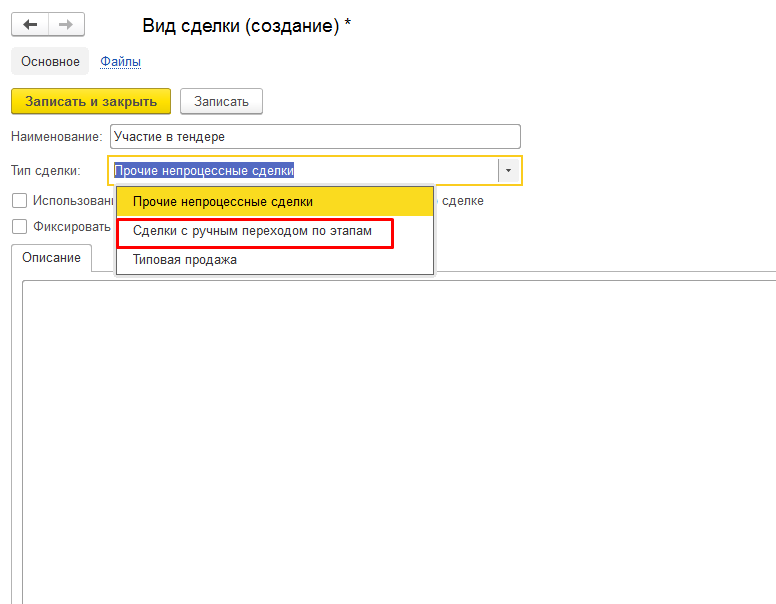Click inside the description text area
This screenshot has width=776, height=604.
point(399,441)
